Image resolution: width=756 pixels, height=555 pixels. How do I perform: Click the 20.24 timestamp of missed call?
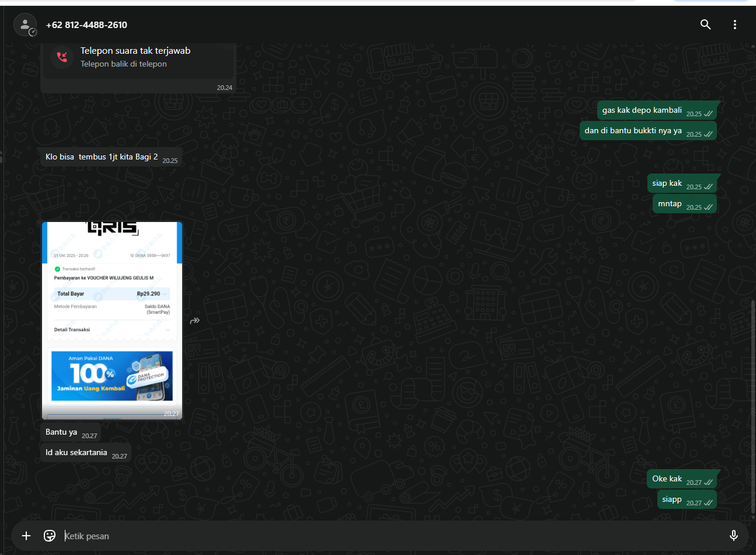[225, 88]
